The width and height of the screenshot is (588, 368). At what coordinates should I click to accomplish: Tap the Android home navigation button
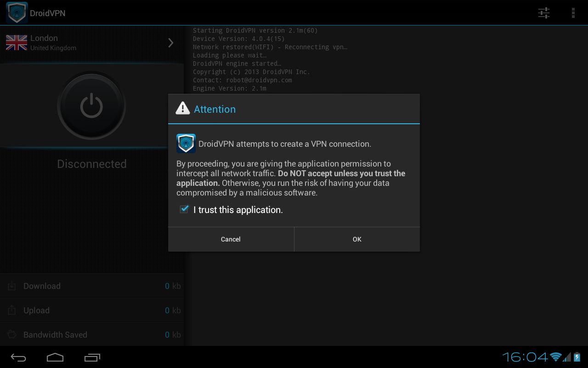pos(55,357)
